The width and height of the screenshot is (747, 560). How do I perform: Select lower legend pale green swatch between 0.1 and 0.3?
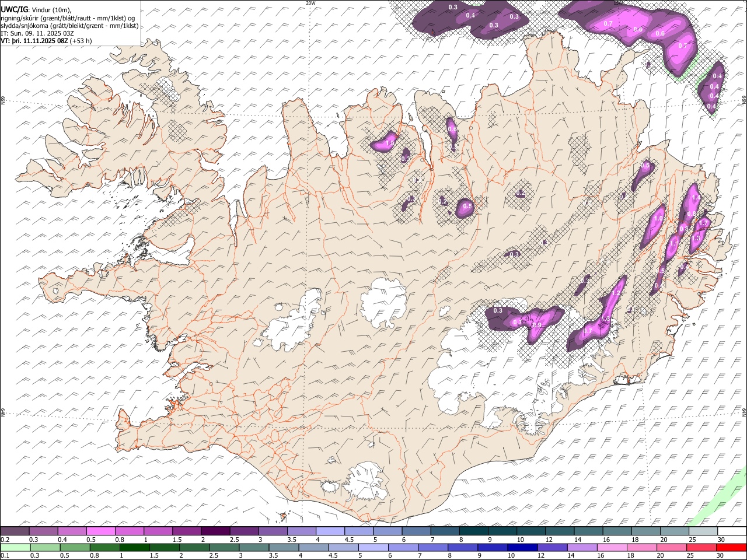click(x=16, y=547)
